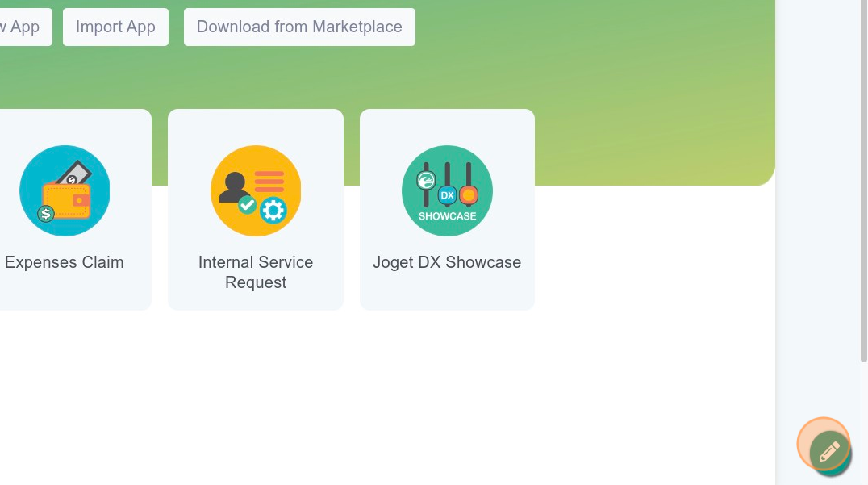Open the Joget DX Showcase icon
This screenshot has width=868, height=485.
click(x=447, y=191)
